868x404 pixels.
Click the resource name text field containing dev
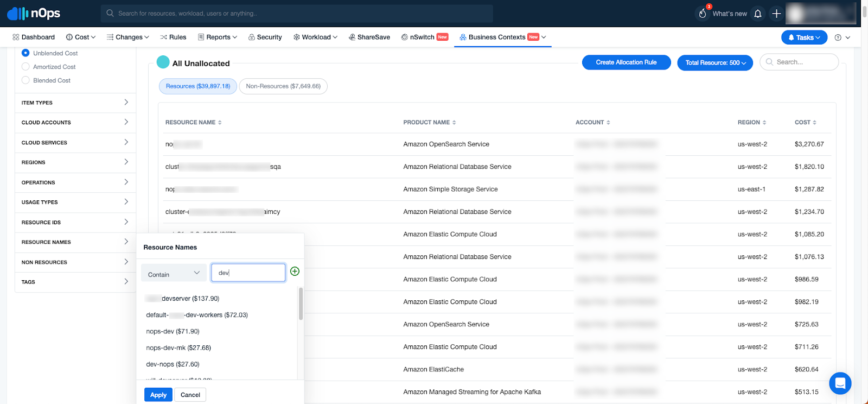pyautogui.click(x=248, y=273)
